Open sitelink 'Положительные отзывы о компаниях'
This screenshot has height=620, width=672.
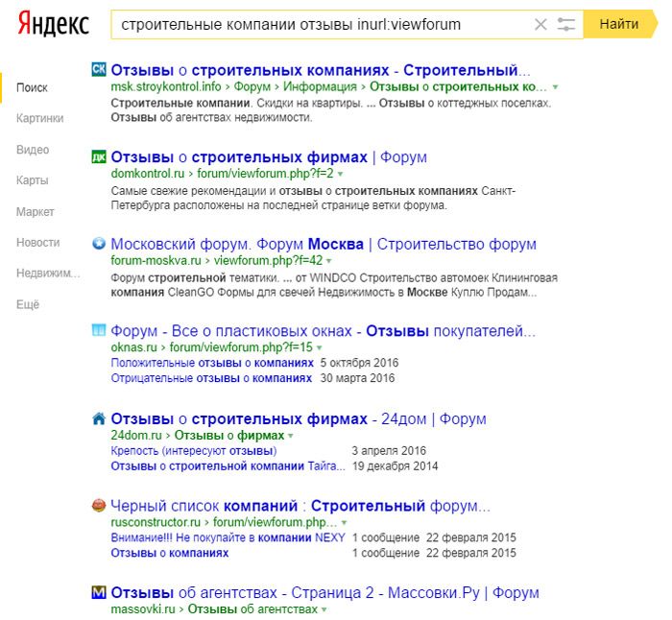[212, 363]
